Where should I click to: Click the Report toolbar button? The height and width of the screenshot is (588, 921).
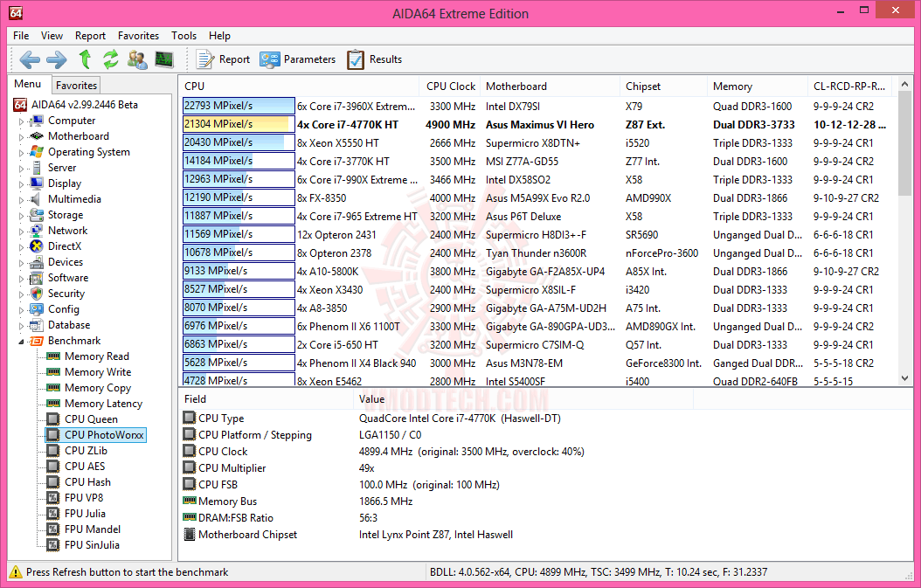click(x=223, y=59)
